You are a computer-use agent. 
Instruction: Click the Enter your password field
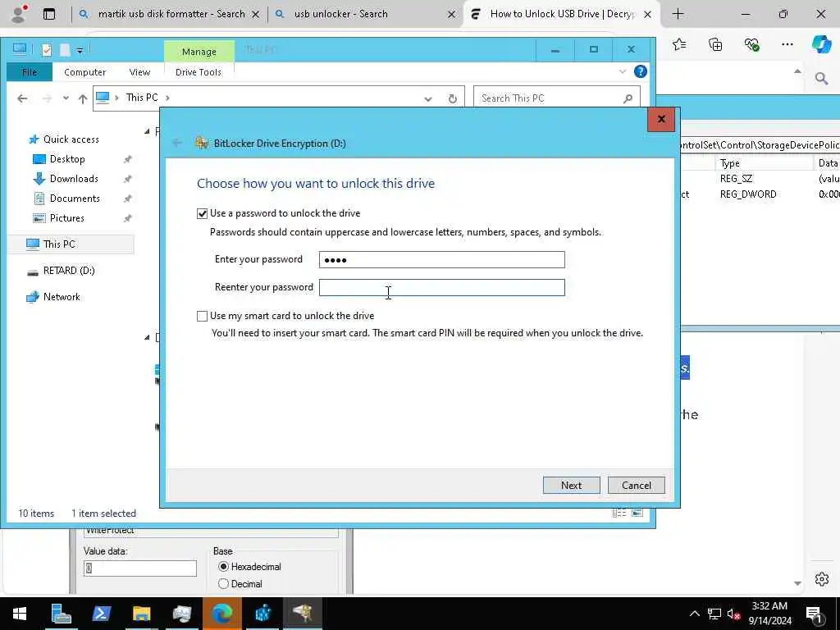(x=441, y=260)
